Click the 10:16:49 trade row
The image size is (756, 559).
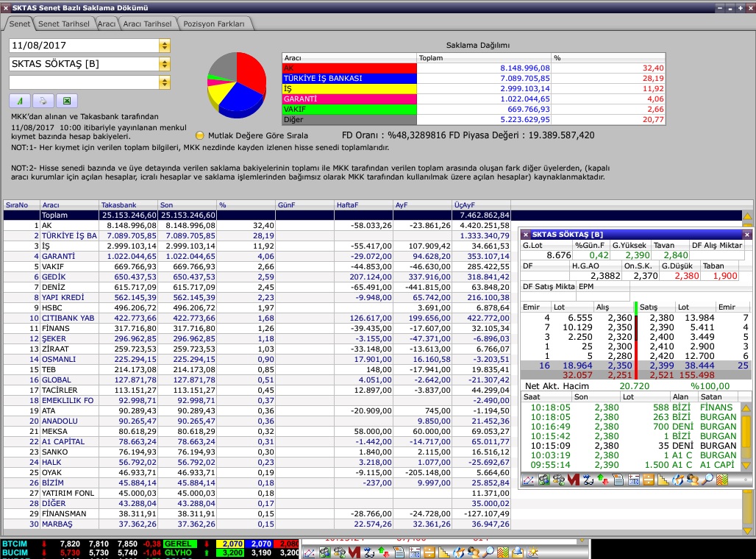click(x=632, y=427)
